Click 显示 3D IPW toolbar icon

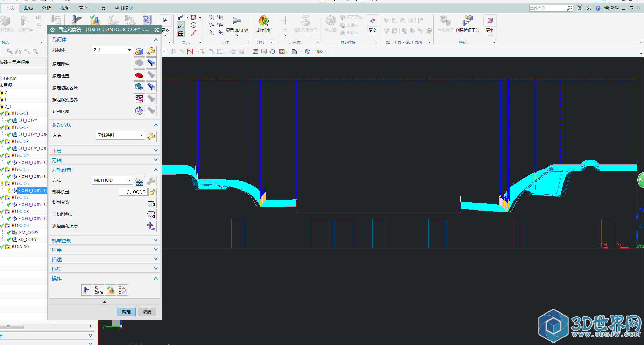(237, 25)
